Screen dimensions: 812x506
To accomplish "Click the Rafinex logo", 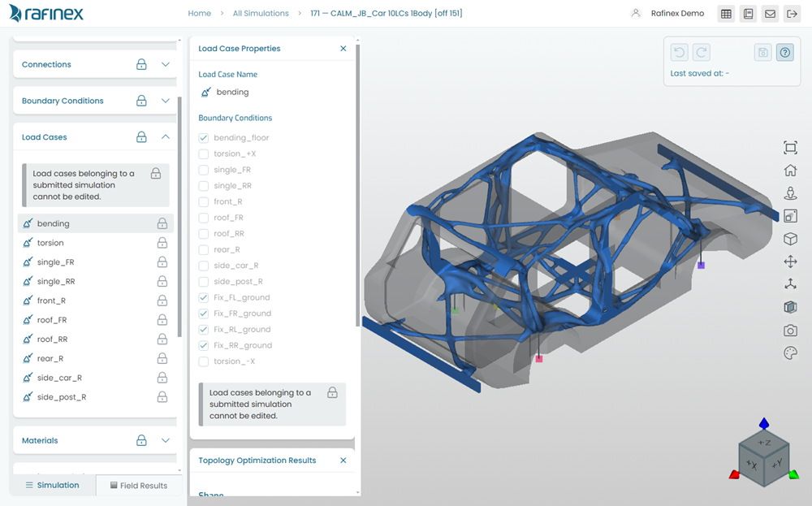I will point(46,14).
